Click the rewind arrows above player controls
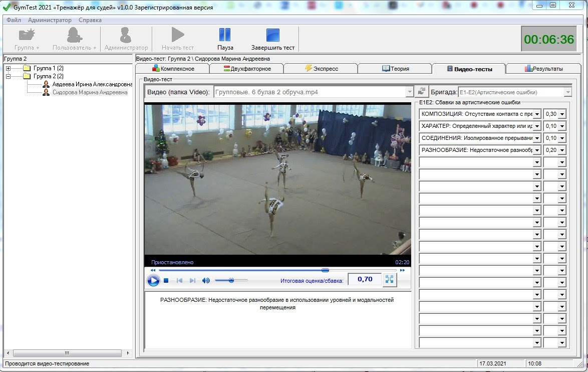This screenshot has width=588, height=372. (153, 270)
